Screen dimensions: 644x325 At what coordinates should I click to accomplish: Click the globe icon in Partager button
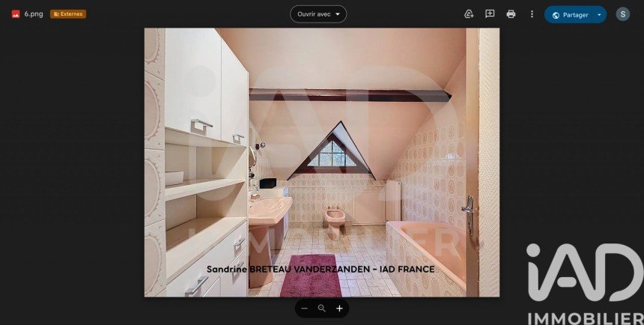[556, 15]
